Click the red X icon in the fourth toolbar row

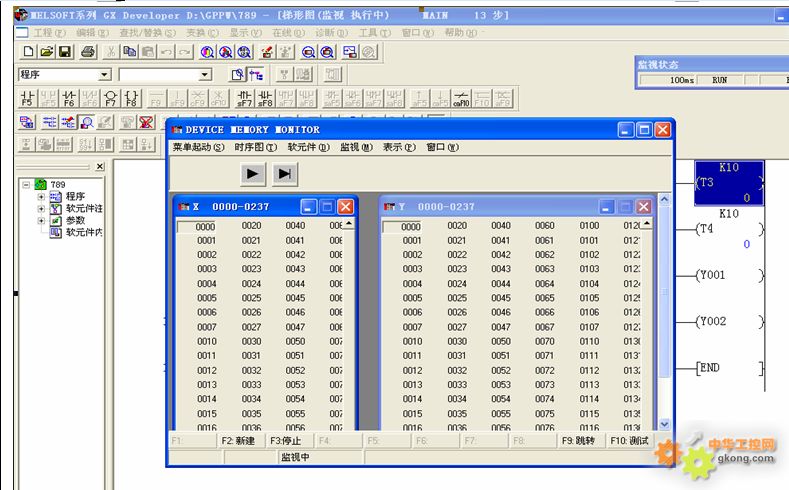point(146,122)
